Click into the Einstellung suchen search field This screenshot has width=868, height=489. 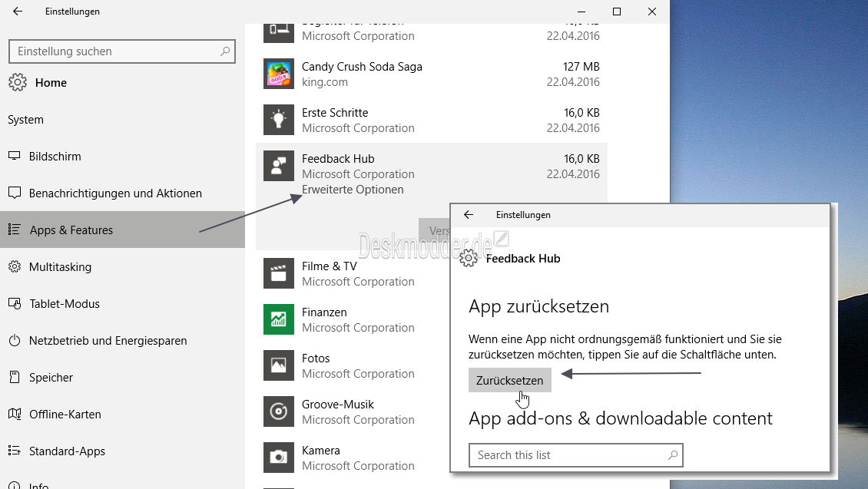[122, 51]
